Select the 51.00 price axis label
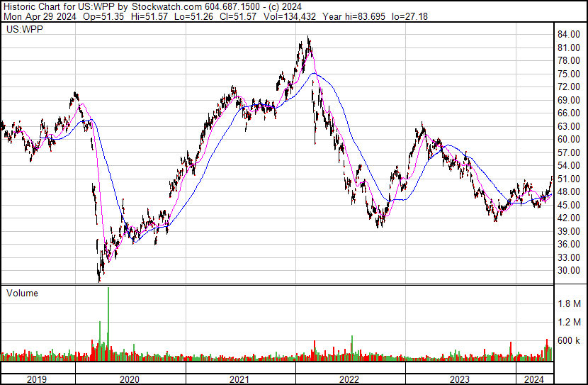 [569, 179]
